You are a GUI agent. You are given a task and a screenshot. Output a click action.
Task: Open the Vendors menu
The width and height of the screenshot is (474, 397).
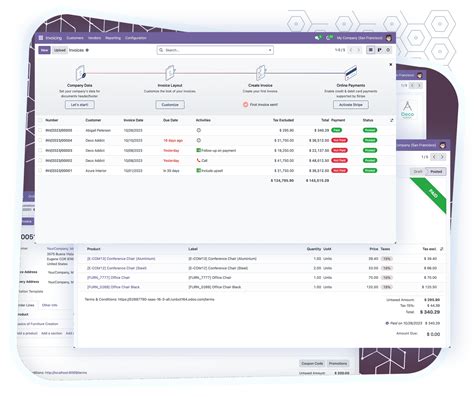coord(94,38)
